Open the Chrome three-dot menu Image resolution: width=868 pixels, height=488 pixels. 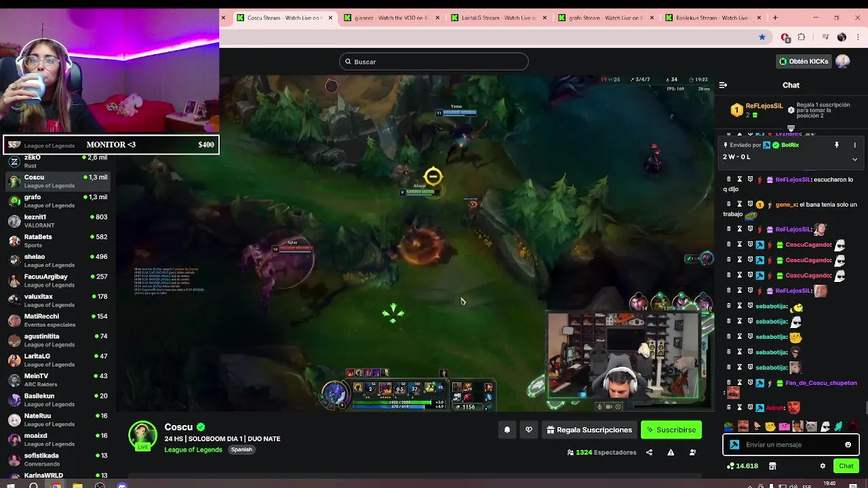[x=857, y=37]
